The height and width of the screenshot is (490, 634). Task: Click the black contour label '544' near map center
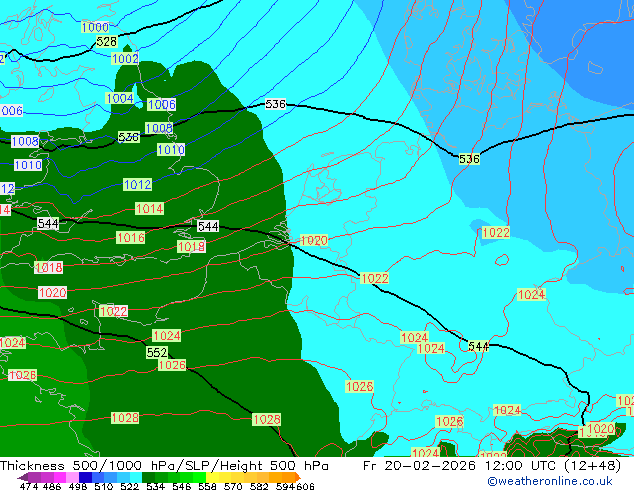point(208,226)
